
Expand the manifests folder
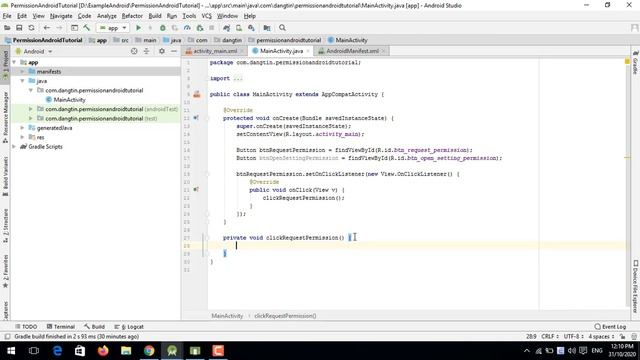(22, 72)
